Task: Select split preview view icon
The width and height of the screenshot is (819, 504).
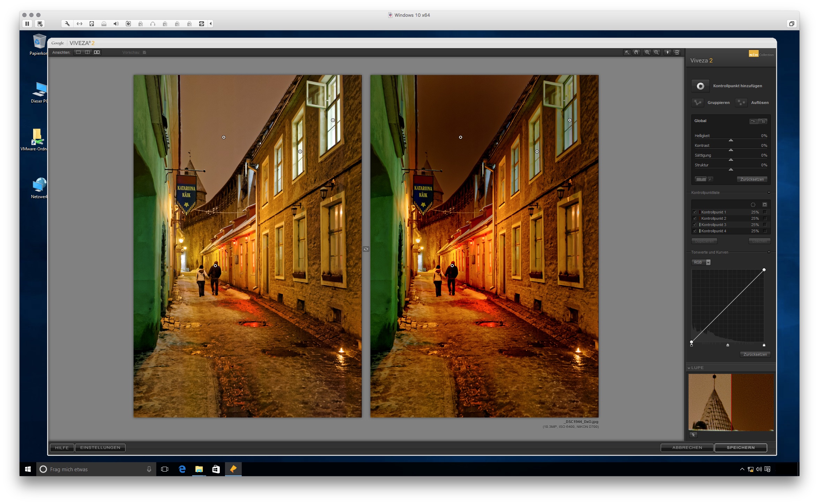Action: click(x=88, y=52)
